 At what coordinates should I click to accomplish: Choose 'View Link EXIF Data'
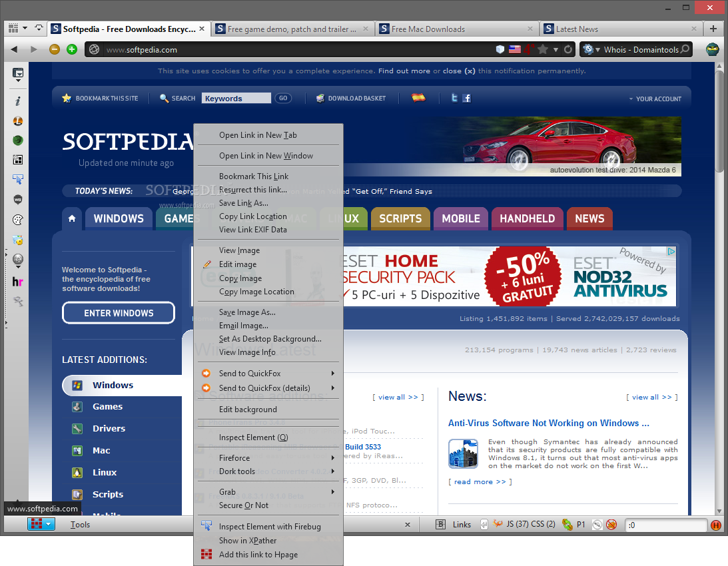click(268, 230)
